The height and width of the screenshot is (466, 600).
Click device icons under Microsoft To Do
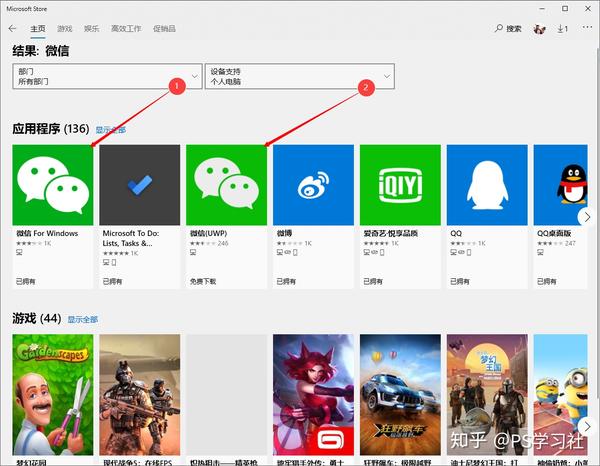click(109, 262)
